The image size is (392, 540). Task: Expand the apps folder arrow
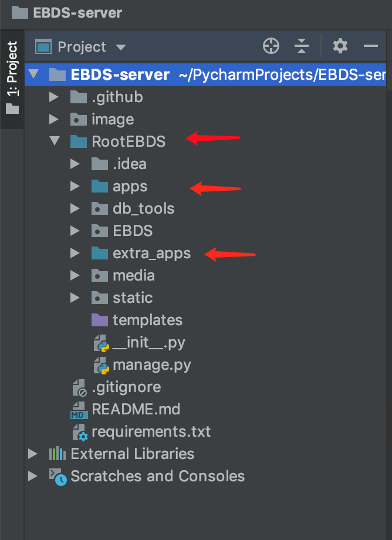point(75,186)
